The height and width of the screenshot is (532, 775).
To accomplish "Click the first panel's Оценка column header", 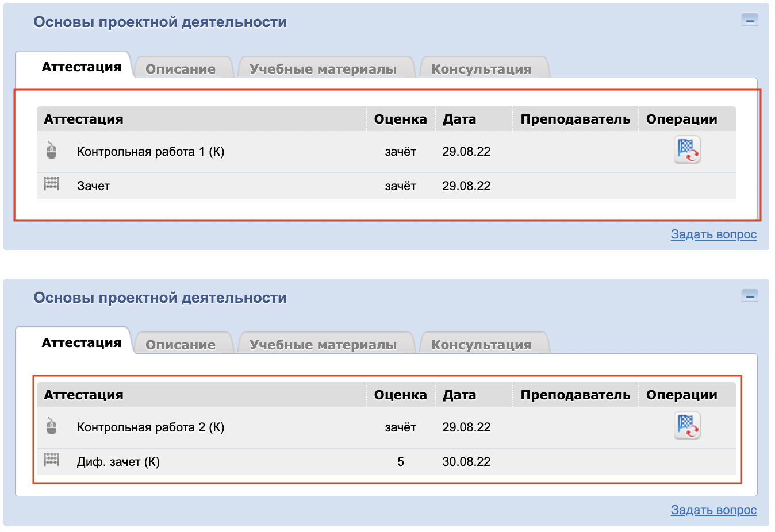I will click(x=400, y=119).
